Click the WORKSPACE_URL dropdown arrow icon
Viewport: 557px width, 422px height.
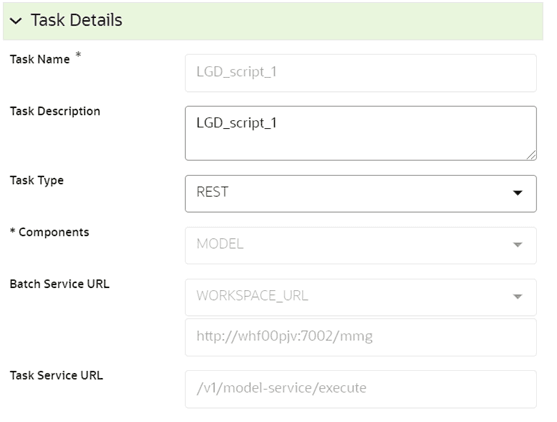coord(518,297)
